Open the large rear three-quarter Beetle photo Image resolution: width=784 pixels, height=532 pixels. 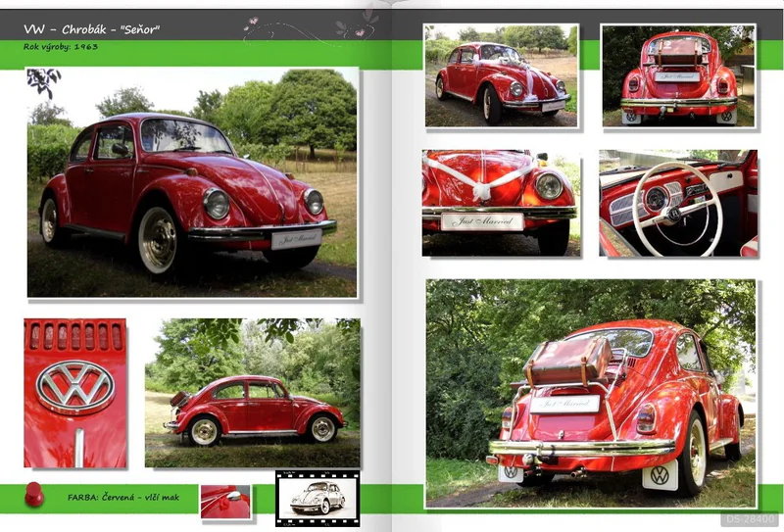click(x=591, y=394)
